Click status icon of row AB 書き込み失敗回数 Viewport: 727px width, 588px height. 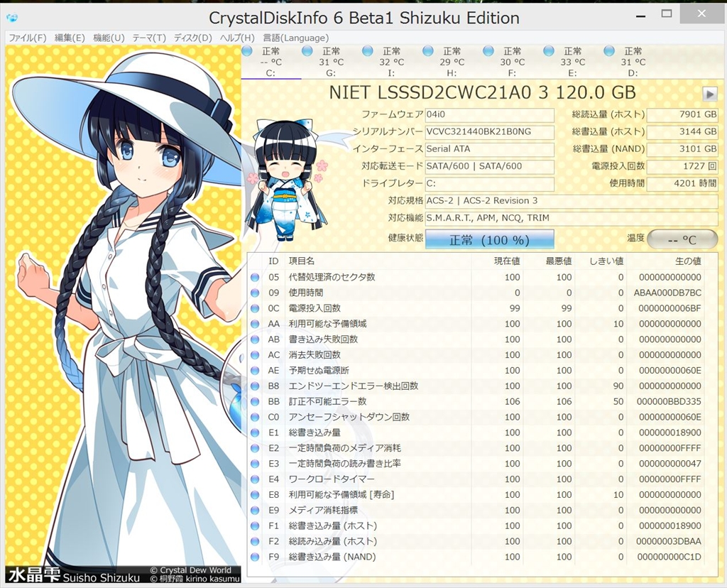(x=255, y=339)
